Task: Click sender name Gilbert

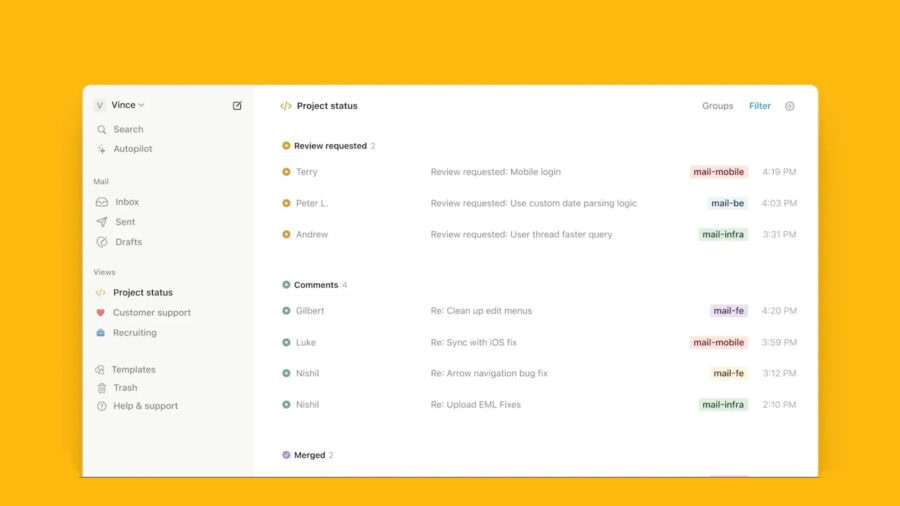Action: (310, 310)
